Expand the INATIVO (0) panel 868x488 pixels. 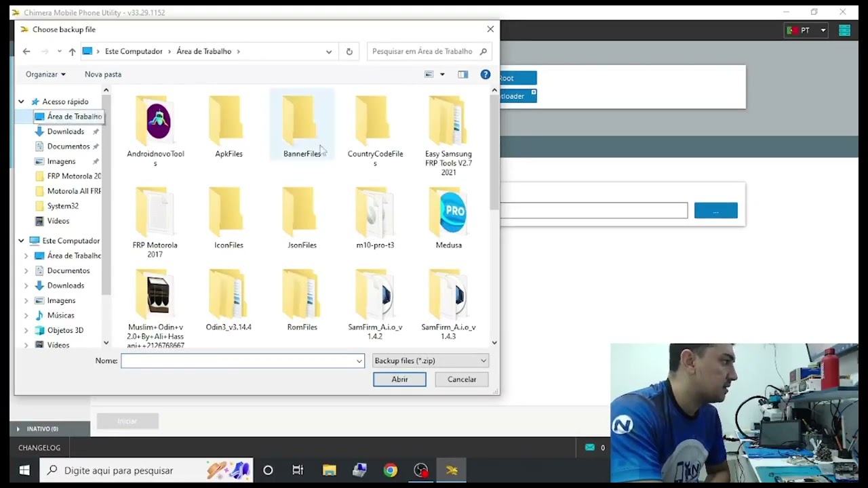click(x=18, y=429)
